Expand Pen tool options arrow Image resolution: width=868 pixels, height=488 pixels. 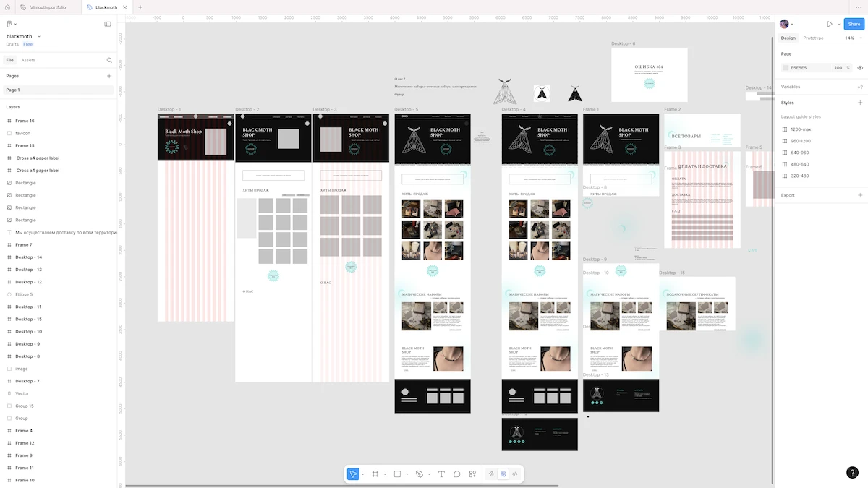click(428, 474)
